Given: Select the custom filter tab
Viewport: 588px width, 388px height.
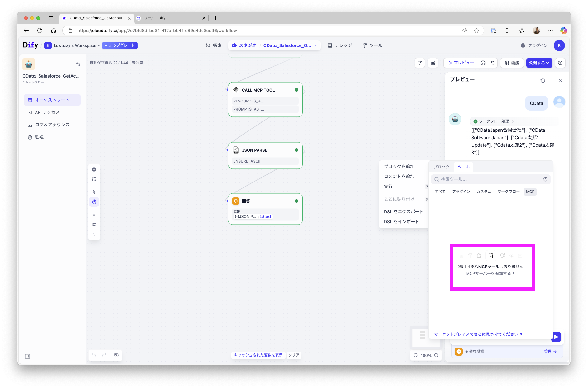Looking at the screenshot, I should (x=484, y=192).
